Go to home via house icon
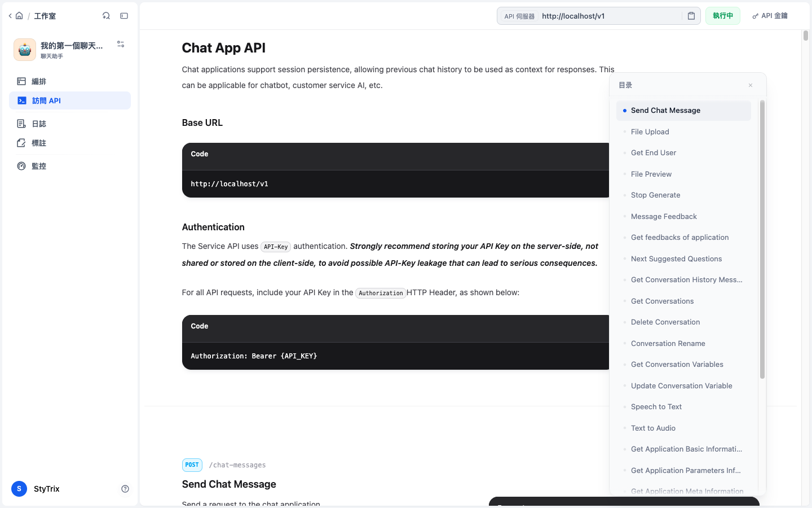 (x=19, y=16)
